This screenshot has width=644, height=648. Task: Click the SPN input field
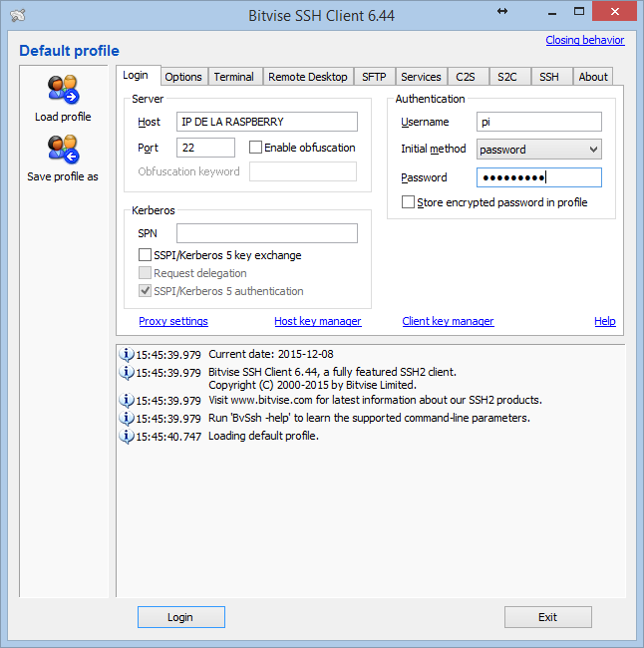click(x=267, y=233)
